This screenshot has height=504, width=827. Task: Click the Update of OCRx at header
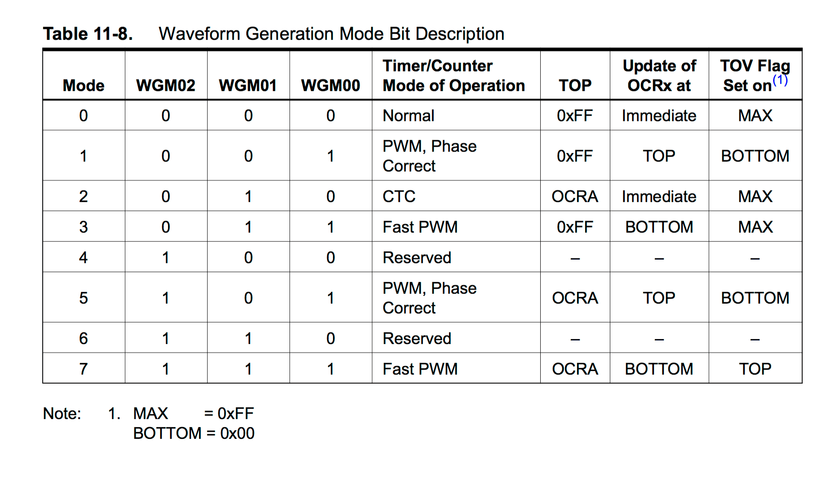[x=659, y=75]
